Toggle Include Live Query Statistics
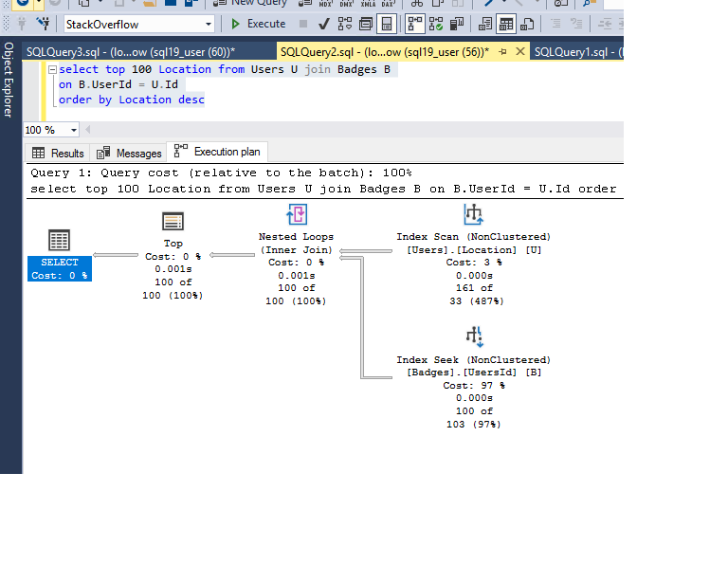This screenshot has width=728, height=582. [x=436, y=24]
